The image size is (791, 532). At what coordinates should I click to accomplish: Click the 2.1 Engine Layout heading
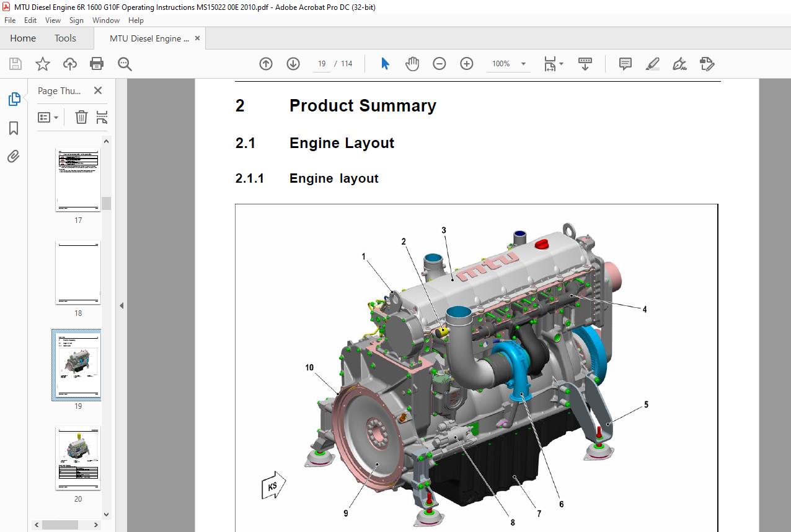[x=342, y=143]
